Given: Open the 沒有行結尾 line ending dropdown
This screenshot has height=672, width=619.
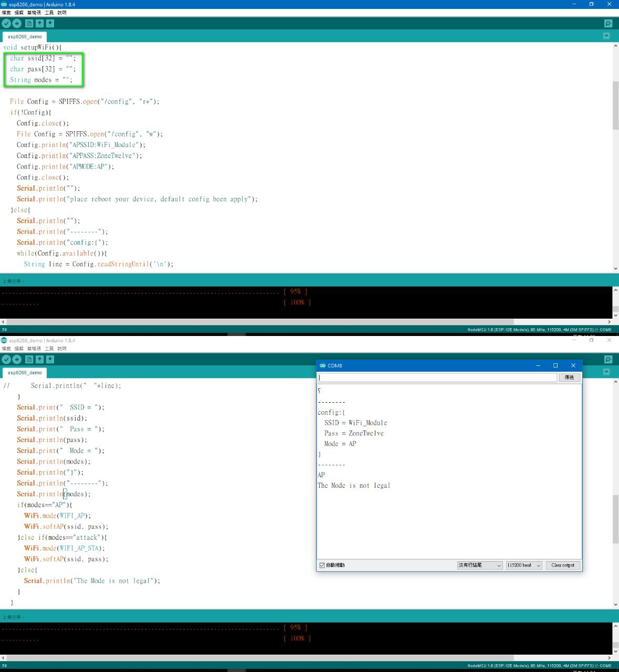Looking at the screenshot, I should tap(479, 565).
